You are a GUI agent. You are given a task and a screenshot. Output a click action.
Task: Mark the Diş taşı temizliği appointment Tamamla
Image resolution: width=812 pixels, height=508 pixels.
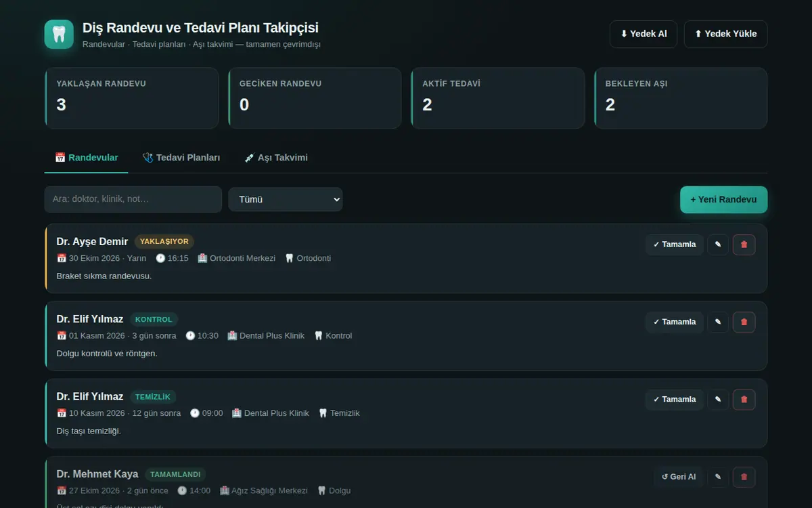point(675,400)
